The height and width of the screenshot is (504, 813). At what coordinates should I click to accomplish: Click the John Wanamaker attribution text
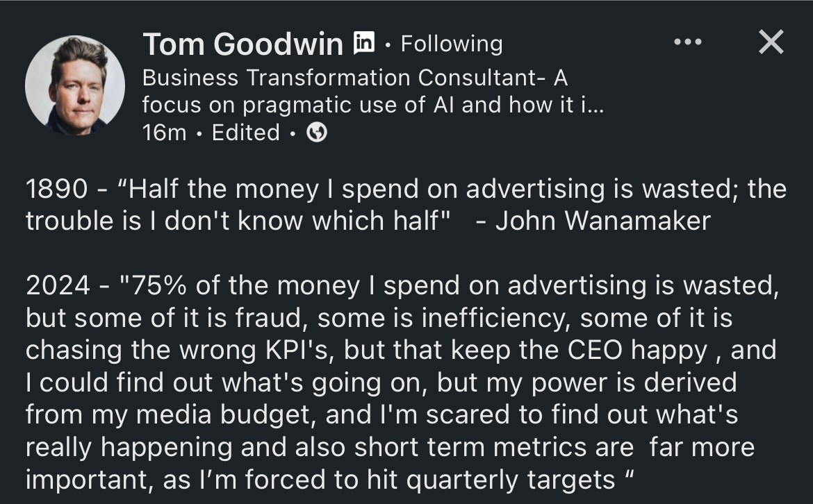point(603,221)
